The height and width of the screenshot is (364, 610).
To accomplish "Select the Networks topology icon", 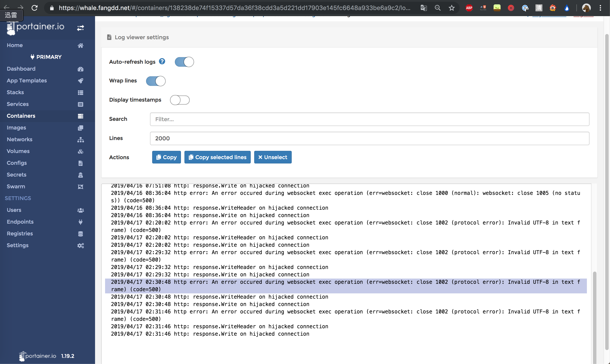I will pyautogui.click(x=81, y=139).
